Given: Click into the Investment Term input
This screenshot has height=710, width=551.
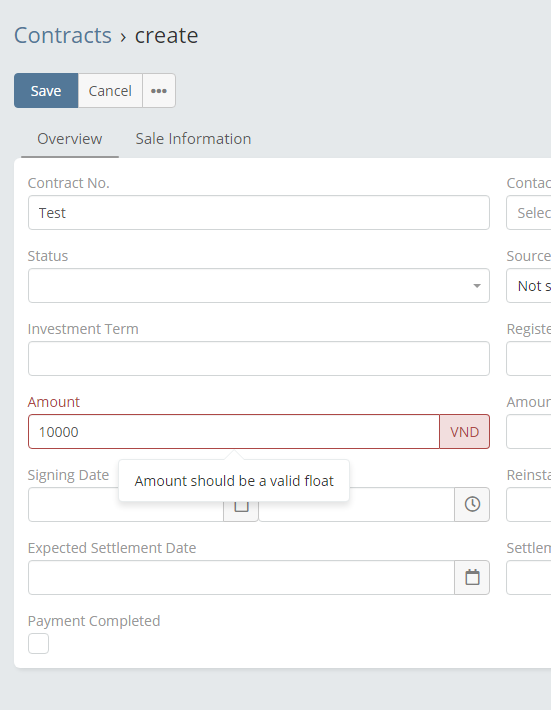Looking at the screenshot, I should [259, 359].
